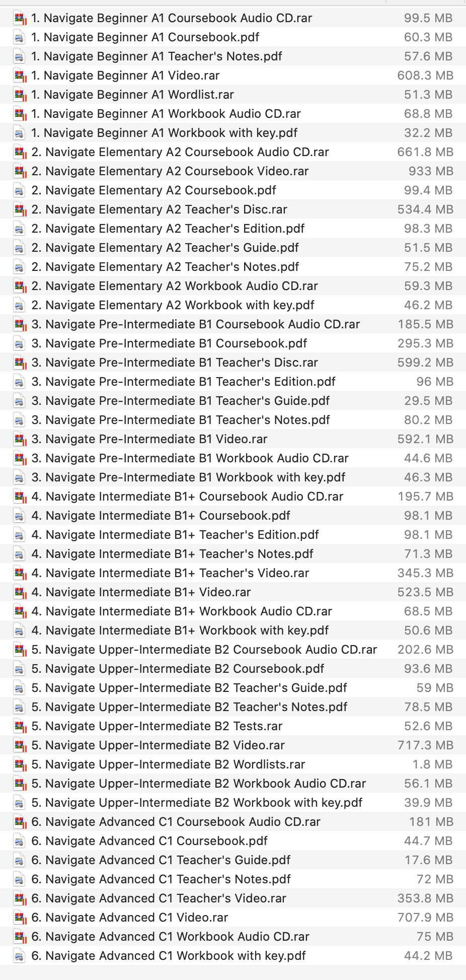Viewport: 466px width, 980px height.
Task: Select '3. Navigate Pre-Intermediate B1 Teacher's Edition.pdf'
Action: coord(183,382)
